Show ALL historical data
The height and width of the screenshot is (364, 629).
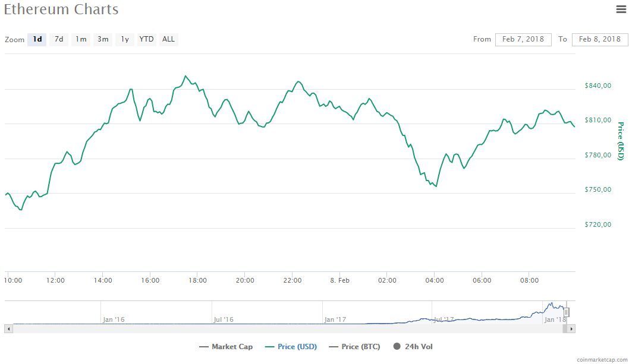click(168, 39)
